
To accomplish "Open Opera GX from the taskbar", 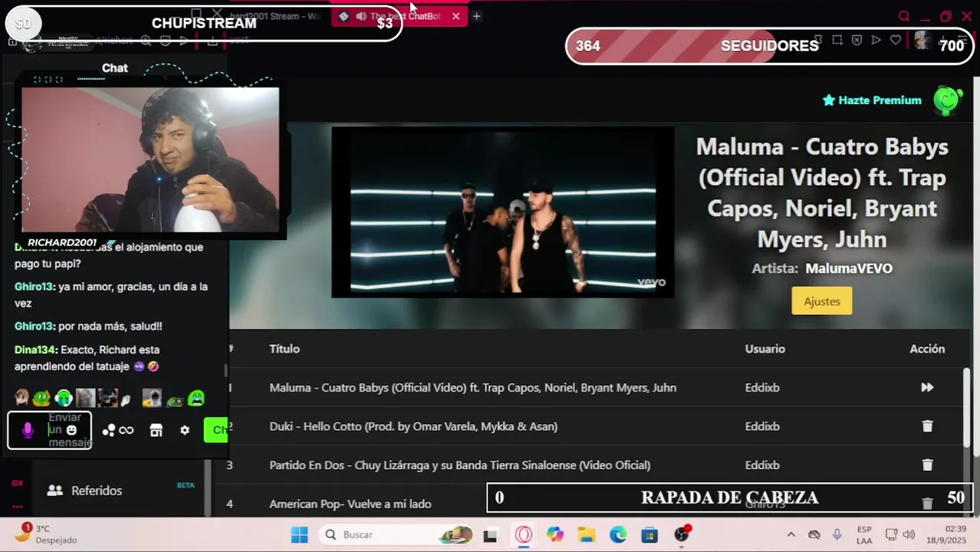I will [524, 534].
